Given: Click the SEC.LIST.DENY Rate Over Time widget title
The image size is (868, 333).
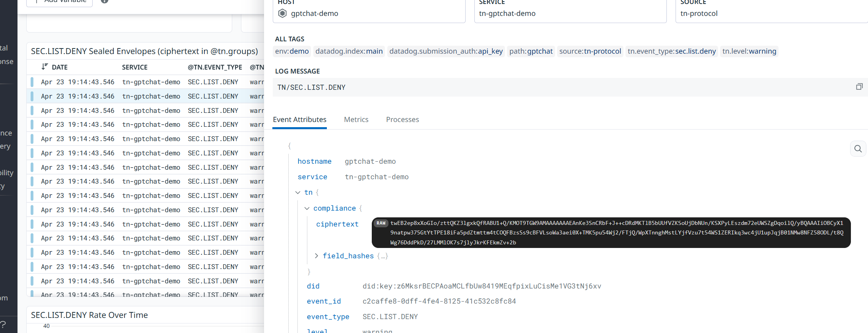Looking at the screenshot, I should [89, 315].
